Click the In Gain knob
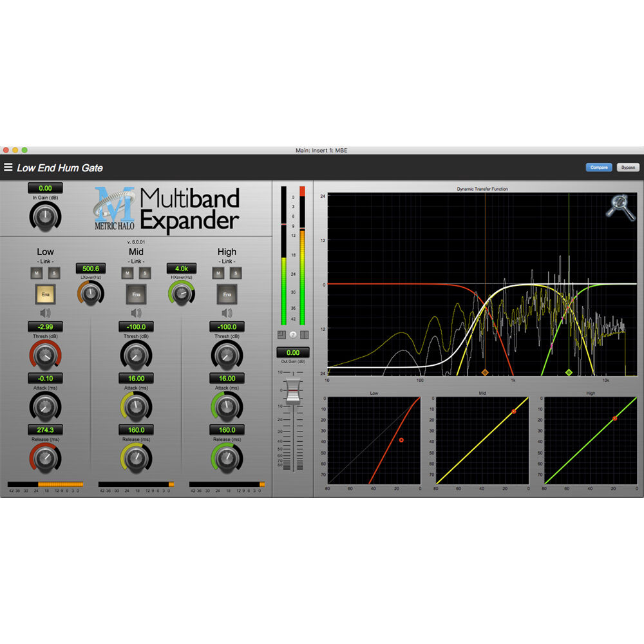This screenshot has height=644, width=644. tap(45, 216)
